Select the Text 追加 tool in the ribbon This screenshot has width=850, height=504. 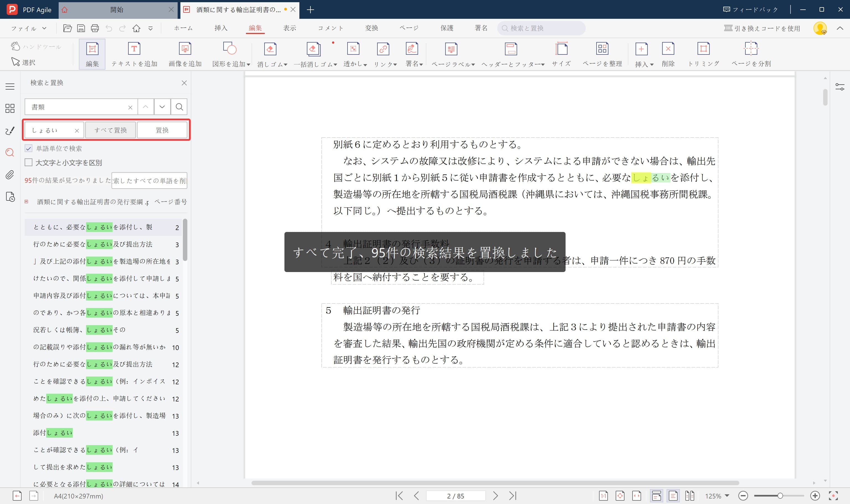(134, 54)
